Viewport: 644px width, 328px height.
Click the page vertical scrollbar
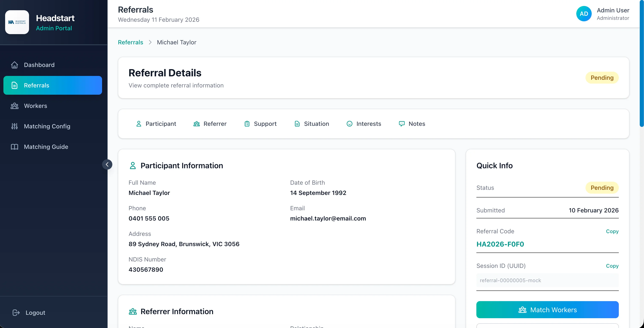click(641, 64)
